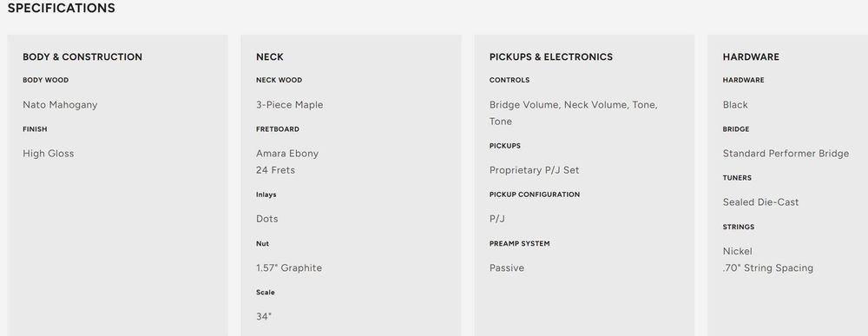Select the Standard Performer Bridge text

(786, 154)
